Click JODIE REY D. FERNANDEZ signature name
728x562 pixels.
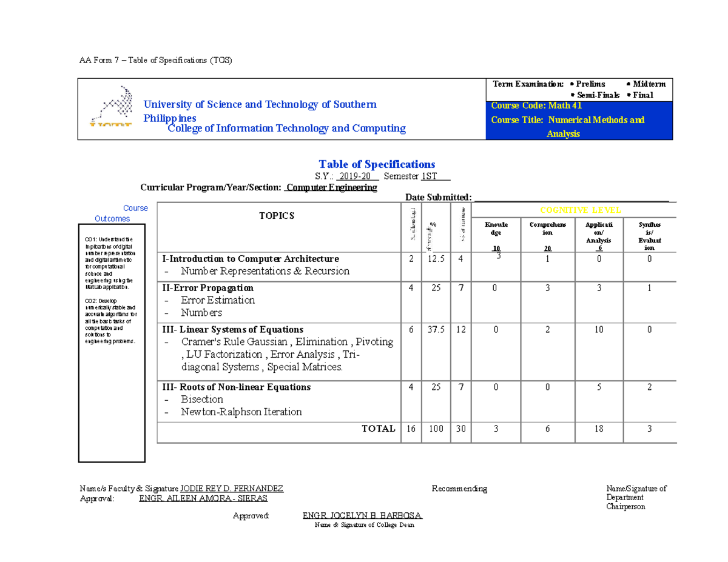[232, 488]
